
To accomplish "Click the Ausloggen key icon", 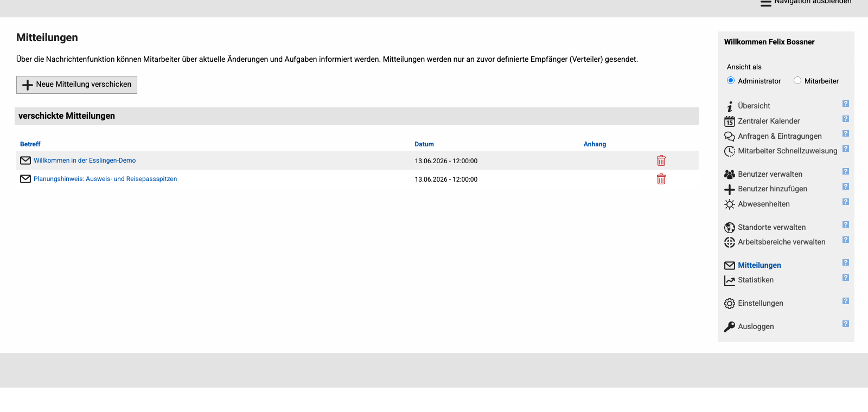I will click(x=730, y=327).
